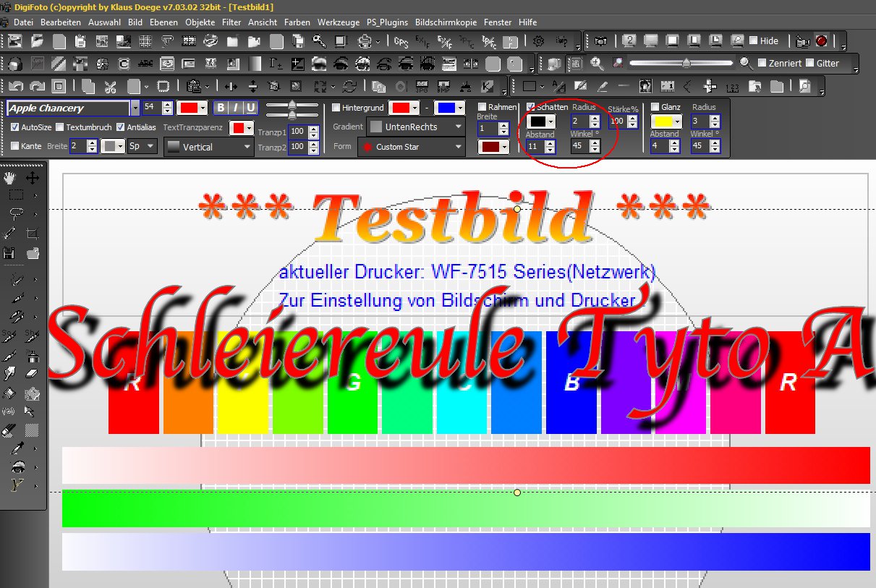Open the Ebenen menu
The height and width of the screenshot is (588, 876).
click(163, 22)
